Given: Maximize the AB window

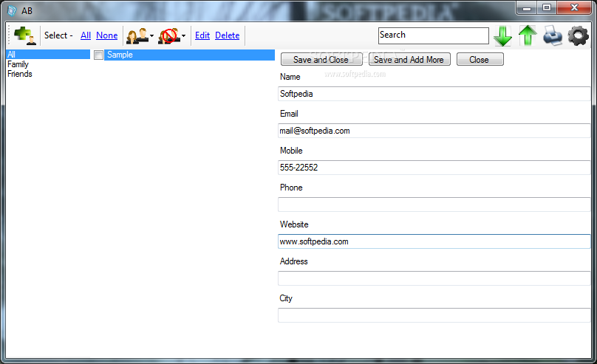Looking at the screenshot, I should pyautogui.click(x=547, y=8).
